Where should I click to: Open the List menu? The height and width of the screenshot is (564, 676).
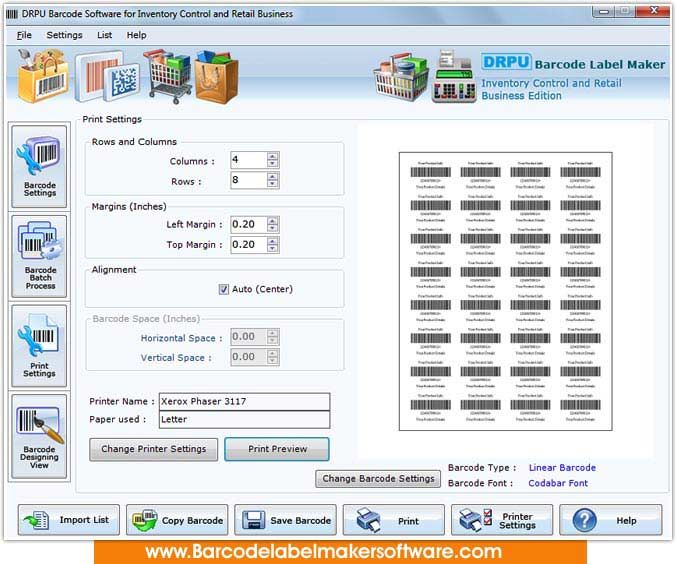pyautogui.click(x=104, y=35)
